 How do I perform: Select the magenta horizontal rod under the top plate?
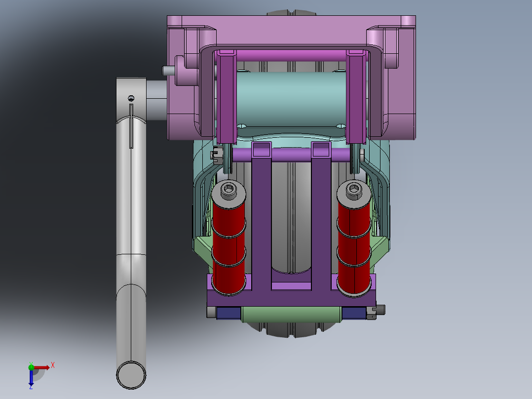coord(291,55)
